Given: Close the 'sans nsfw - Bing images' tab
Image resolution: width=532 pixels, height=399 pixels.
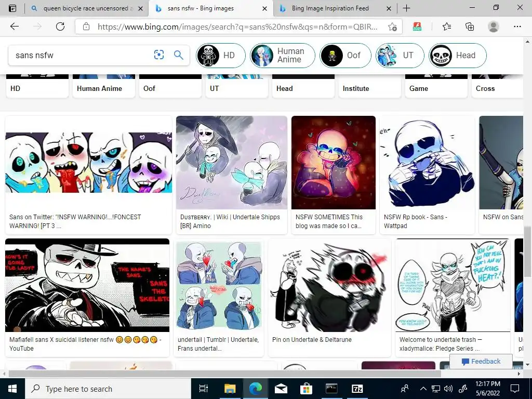Looking at the screenshot, I should click(265, 8).
